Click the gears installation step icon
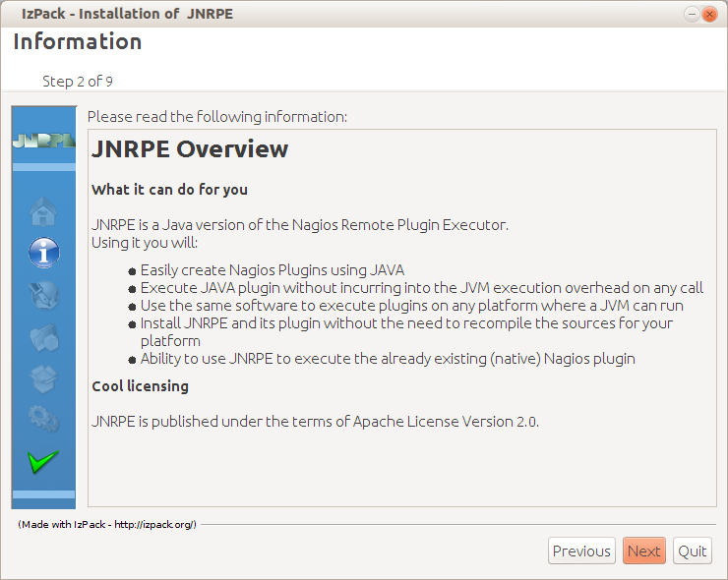The image size is (728, 580). pos(43,419)
